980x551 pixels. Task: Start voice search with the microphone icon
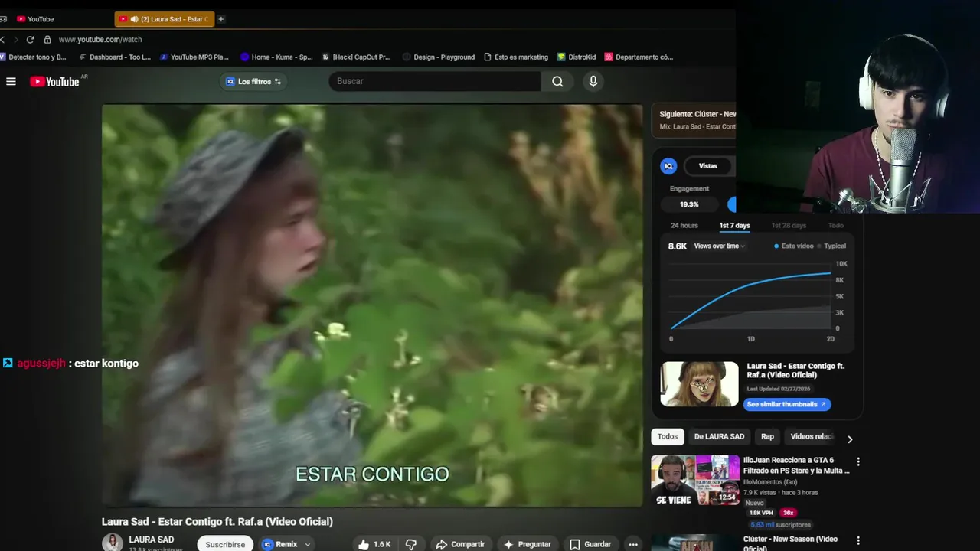[593, 81]
